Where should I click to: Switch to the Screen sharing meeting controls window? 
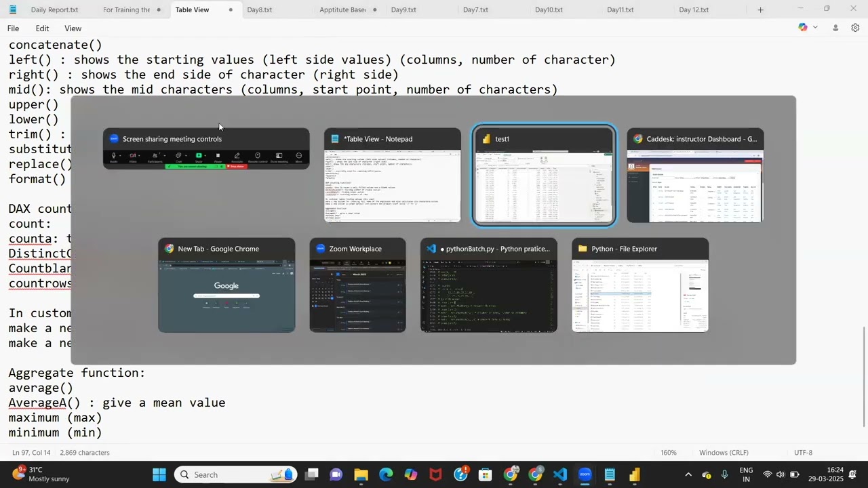pyautogui.click(x=206, y=148)
